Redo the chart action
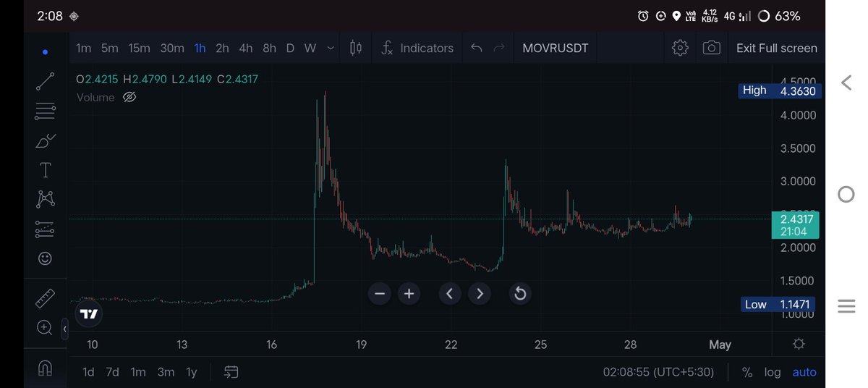 click(x=498, y=48)
